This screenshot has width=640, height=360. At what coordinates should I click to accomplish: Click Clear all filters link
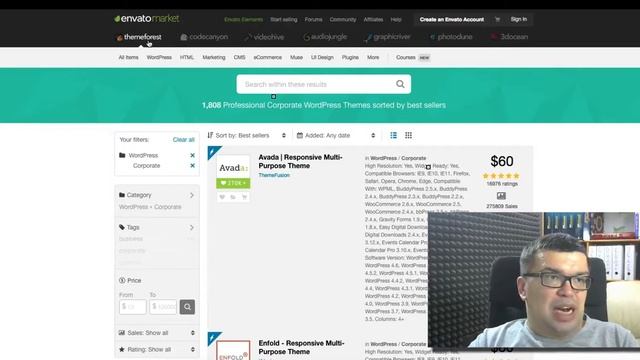point(184,140)
